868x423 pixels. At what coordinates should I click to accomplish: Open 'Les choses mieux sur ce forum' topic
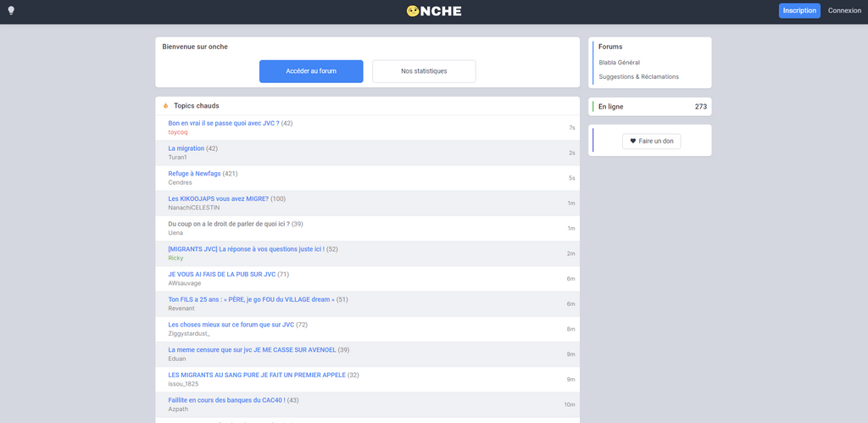pos(231,325)
